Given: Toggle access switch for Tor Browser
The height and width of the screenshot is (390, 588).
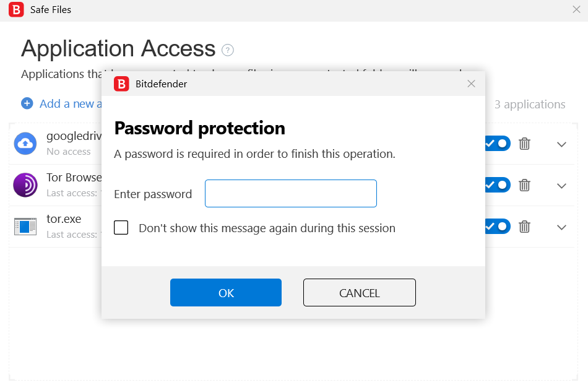Looking at the screenshot, I should pos(498,184).
